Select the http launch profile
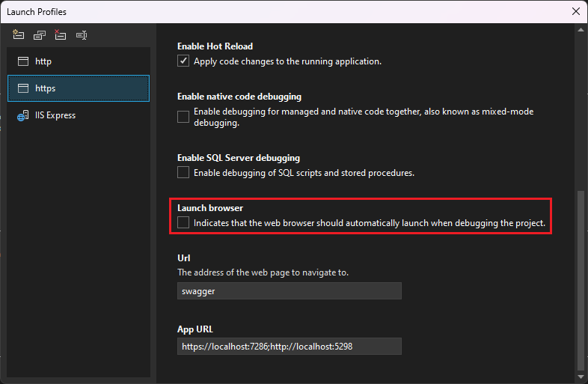Screen dimensions: 588x384 tap(79, 61)
